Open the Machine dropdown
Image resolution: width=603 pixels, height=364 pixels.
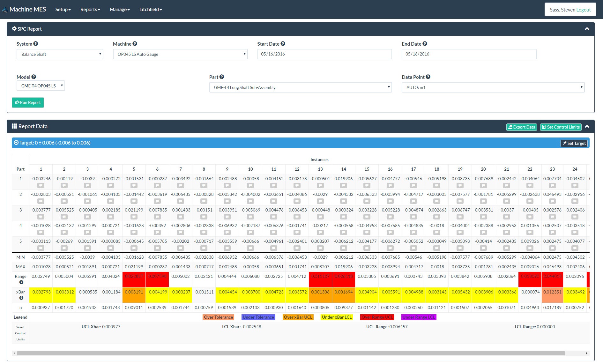[180, 54]
